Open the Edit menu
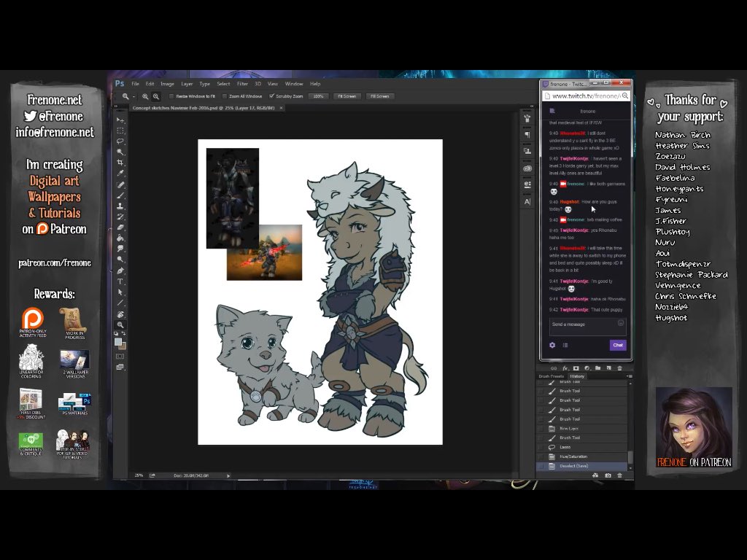Image resolution: width=747 pixels, height=560 pixels. point(150,84)
